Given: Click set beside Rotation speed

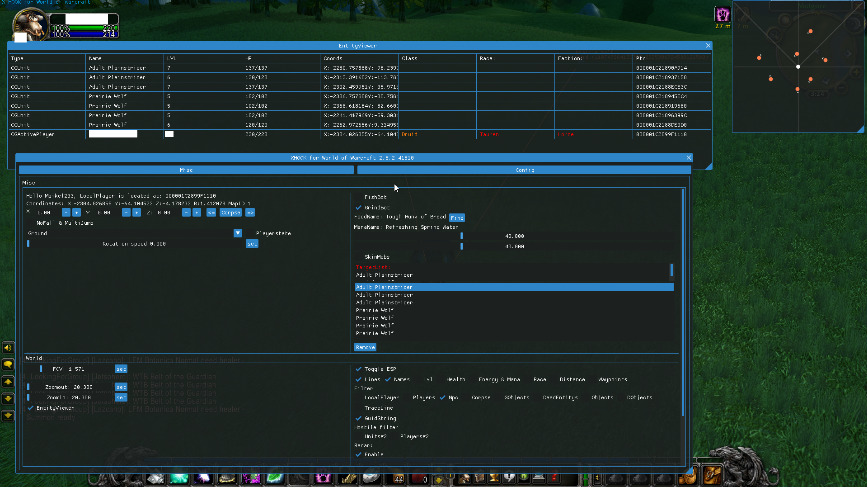Looking at the screenshot, I should [252, 244].
